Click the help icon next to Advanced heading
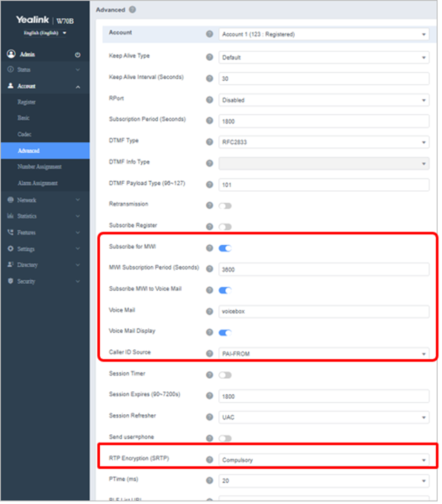This screenshot has width=442, height=504. tap(133, 10)
